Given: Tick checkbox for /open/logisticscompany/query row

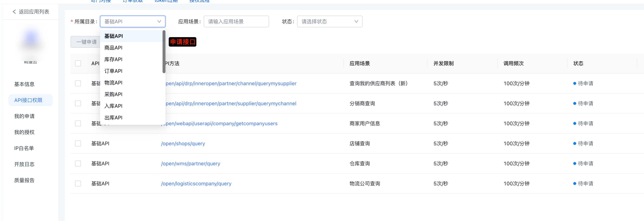Looking at the screenshot, I should (x=78, y=183).
